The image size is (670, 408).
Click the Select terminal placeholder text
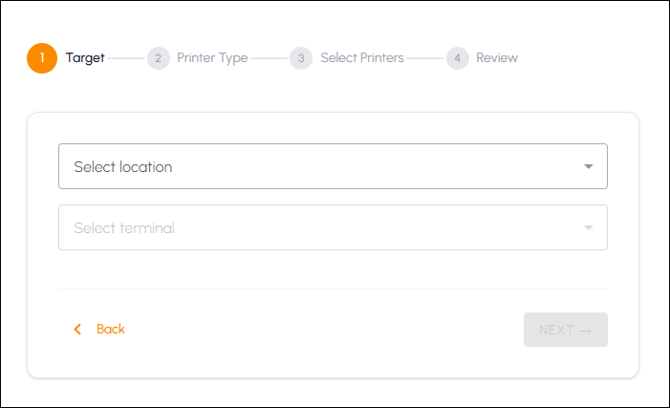tap(124, 228)
